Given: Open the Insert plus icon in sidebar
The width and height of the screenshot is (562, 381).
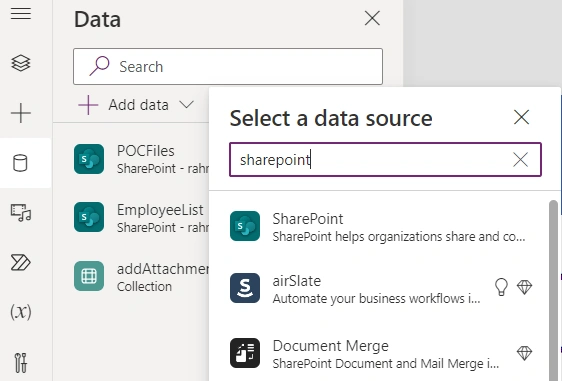Looking at the screenshot, I should [21, 113].
